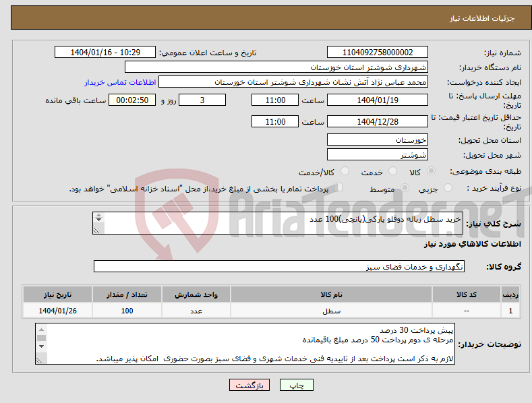Click the delivery province field خوزستان
The height and width of the screenshot is (403, 532).
coord(378,139)
